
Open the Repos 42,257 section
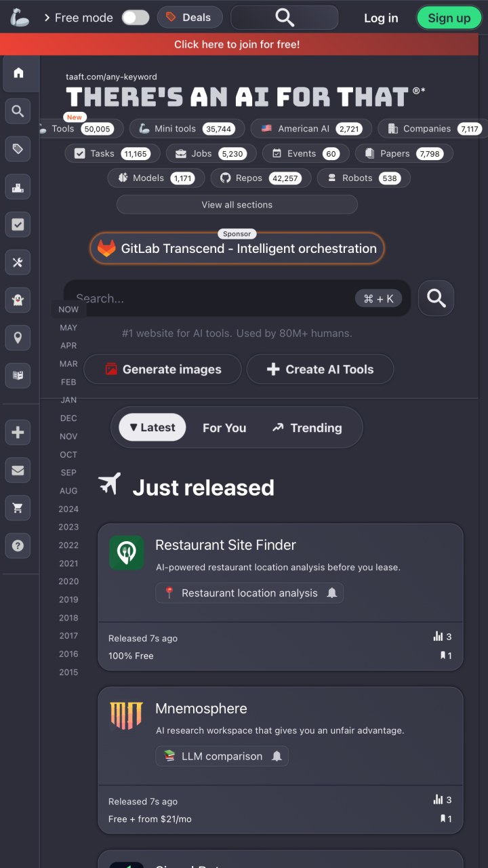click(261, 178)
